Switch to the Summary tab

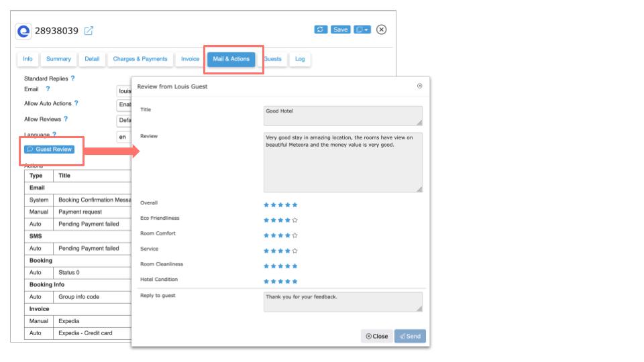(x=58, y=59)
